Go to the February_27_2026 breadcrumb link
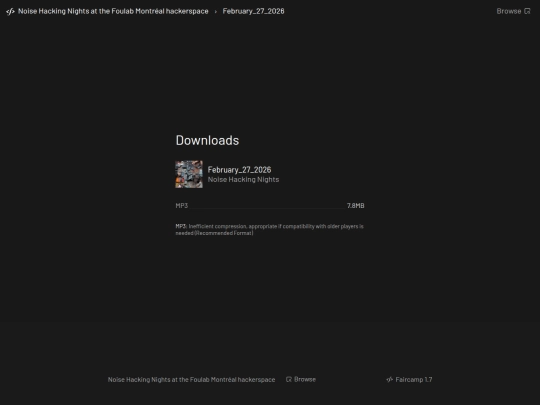The width and height of the screenshot is (540, 405). [x=253, y=11]
